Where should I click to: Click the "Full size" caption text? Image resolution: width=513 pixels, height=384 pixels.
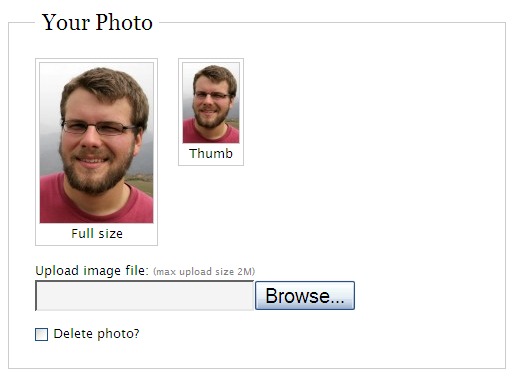(x=97, y=234)
